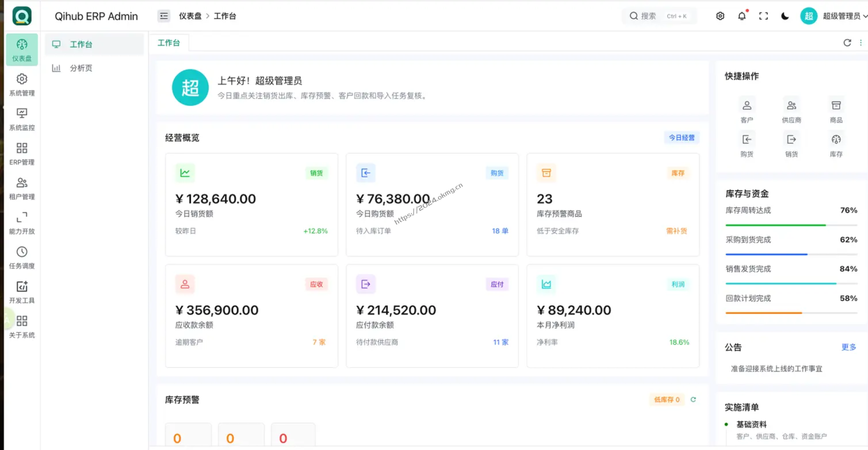
Task: Open 任务调度 in the sidebar
Action: pyautogui.click(x=22, y=258)
